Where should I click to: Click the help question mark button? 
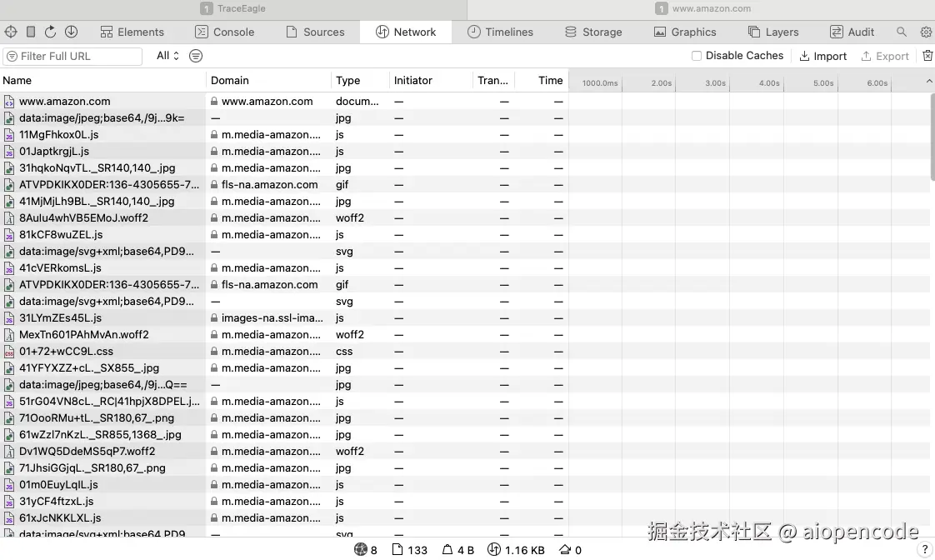pos(924,549)
